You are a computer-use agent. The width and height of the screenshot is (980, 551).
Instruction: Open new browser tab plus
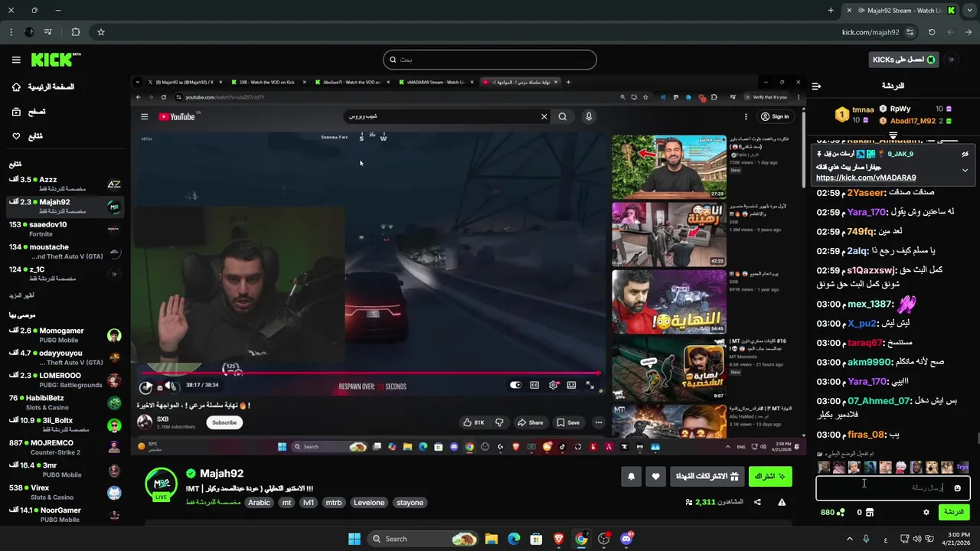831,11
